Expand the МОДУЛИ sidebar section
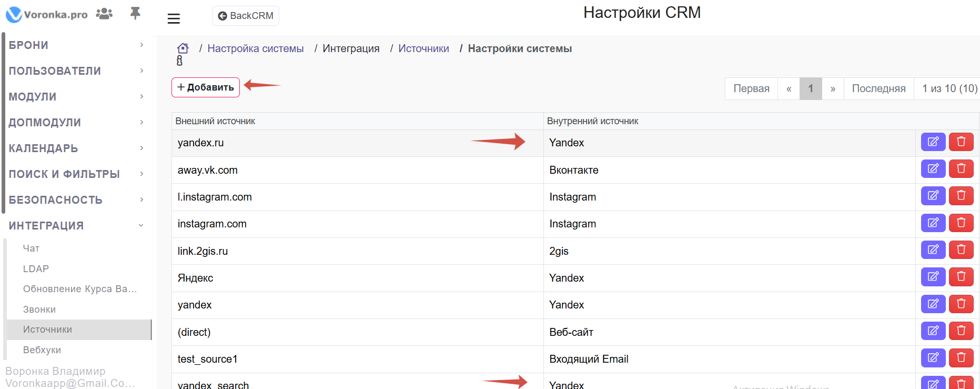The image size is (980, 389). tap(76, 97)
